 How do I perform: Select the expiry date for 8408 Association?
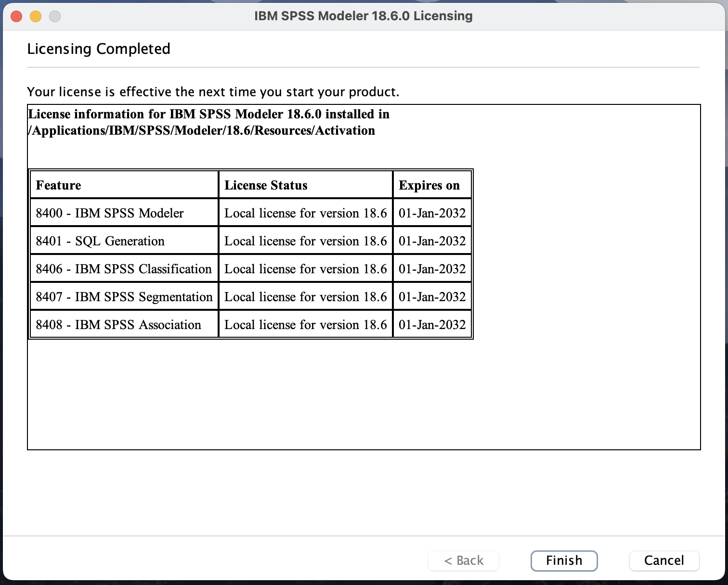click(432, 325)
